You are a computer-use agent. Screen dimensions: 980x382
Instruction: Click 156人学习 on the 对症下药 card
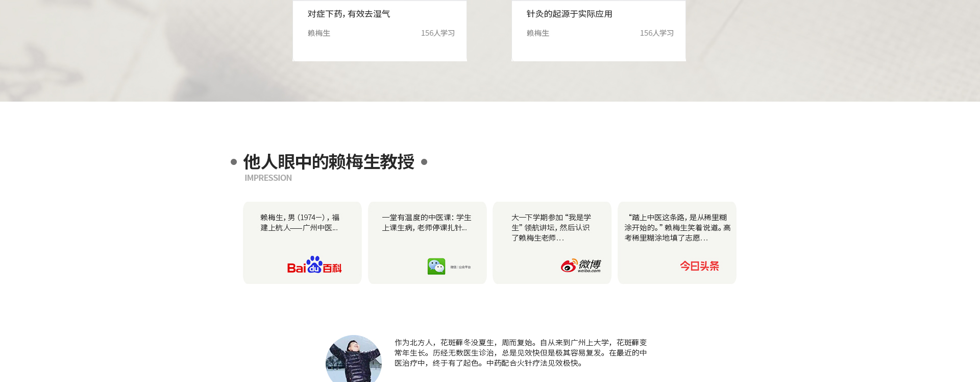[437, 33]
